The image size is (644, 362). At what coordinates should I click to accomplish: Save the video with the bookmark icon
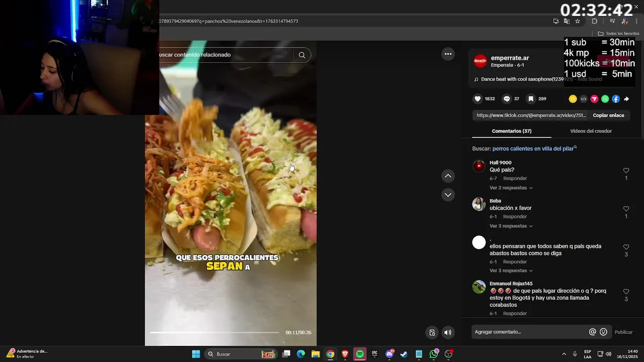click(x=530, y=99)
